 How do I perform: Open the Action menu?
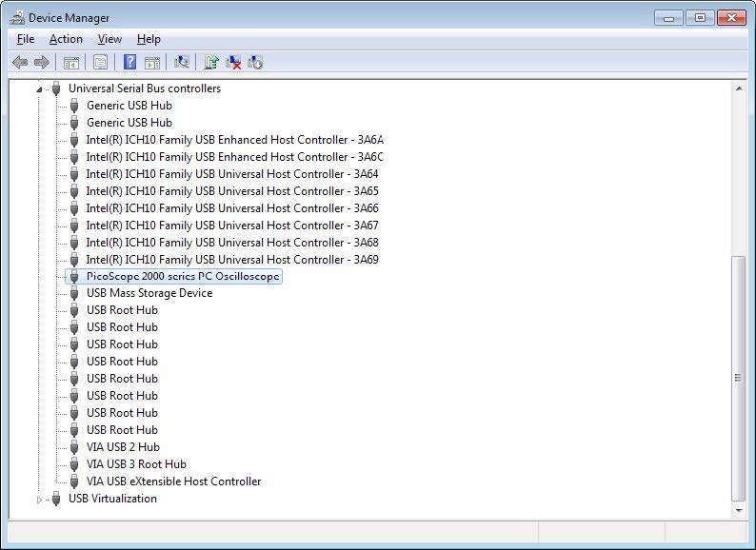pyautogui.click(x=66, y=39)
